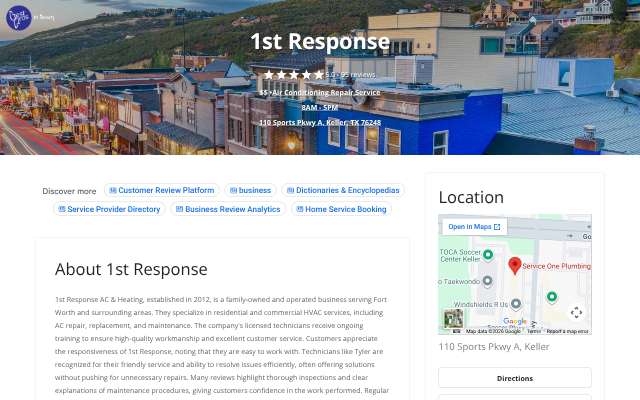The width and height of the screenshot is (640, 400).
Task: Click the Directions button
Action: pos(515,378)
